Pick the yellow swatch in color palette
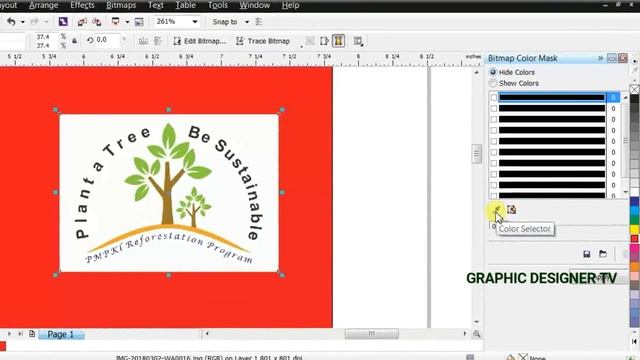The width and height of the screenshot is (640, 360). [x=634, y=229]
